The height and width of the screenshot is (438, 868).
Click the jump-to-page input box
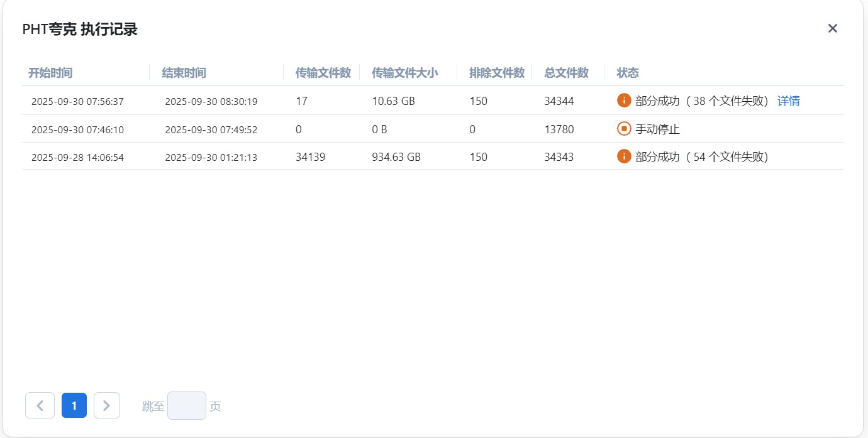(187, 405)
